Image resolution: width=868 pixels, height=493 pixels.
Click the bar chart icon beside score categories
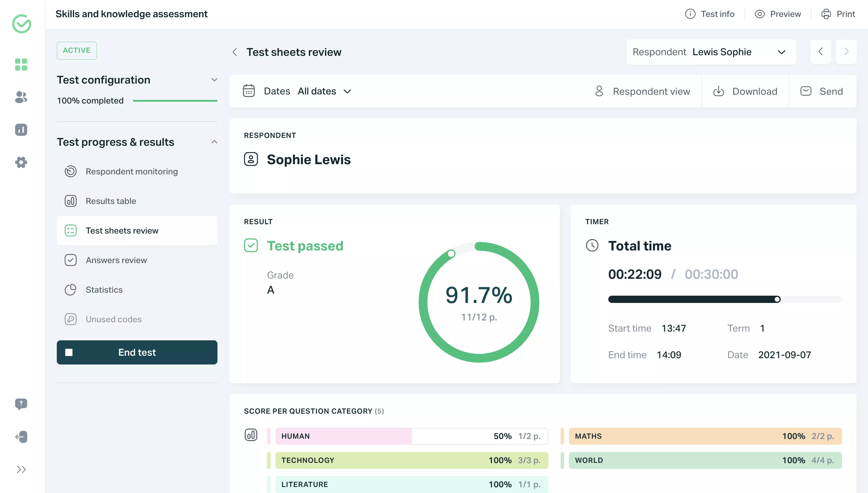(251, 435)
